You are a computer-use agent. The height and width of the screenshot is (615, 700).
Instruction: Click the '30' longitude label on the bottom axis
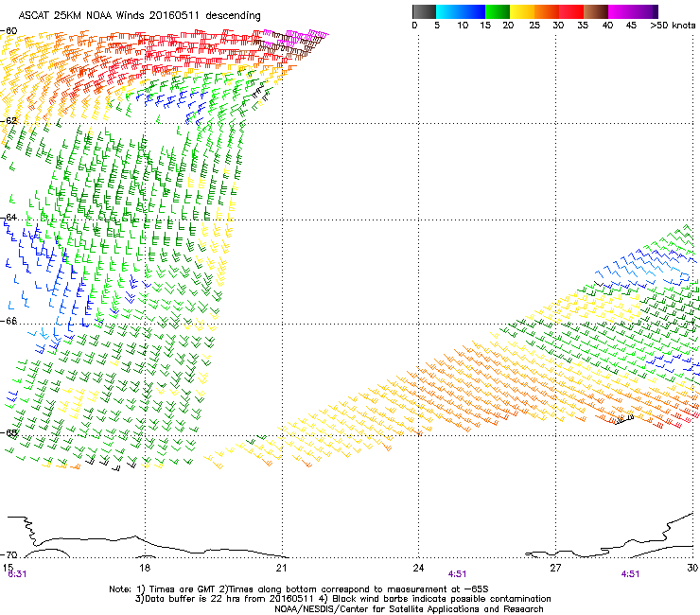click(692, 567)
